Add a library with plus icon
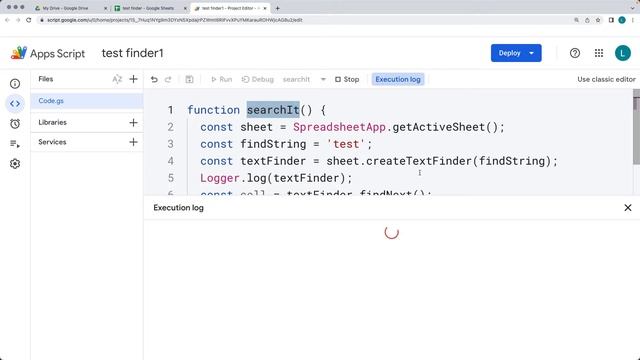This screenshot has height=360, width=640. [x=133, y=122]
